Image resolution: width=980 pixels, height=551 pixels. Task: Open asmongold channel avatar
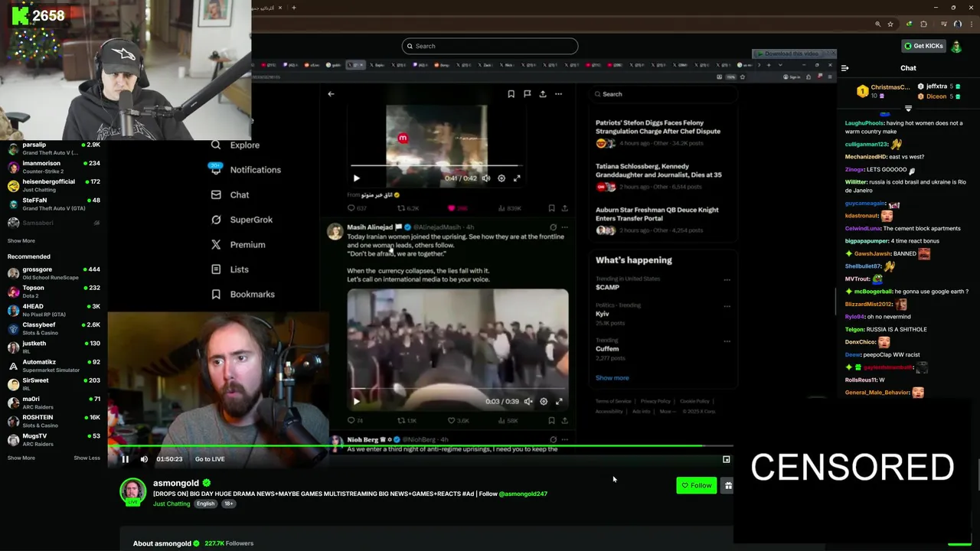click(132, 491)
